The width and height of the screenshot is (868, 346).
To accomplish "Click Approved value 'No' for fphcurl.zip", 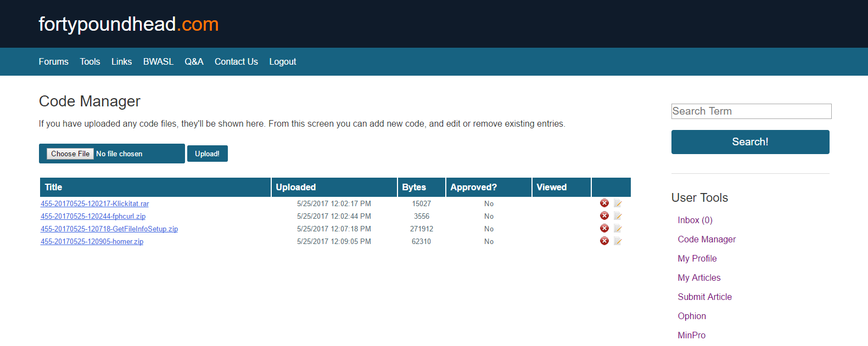I will (x=489, y=216).
